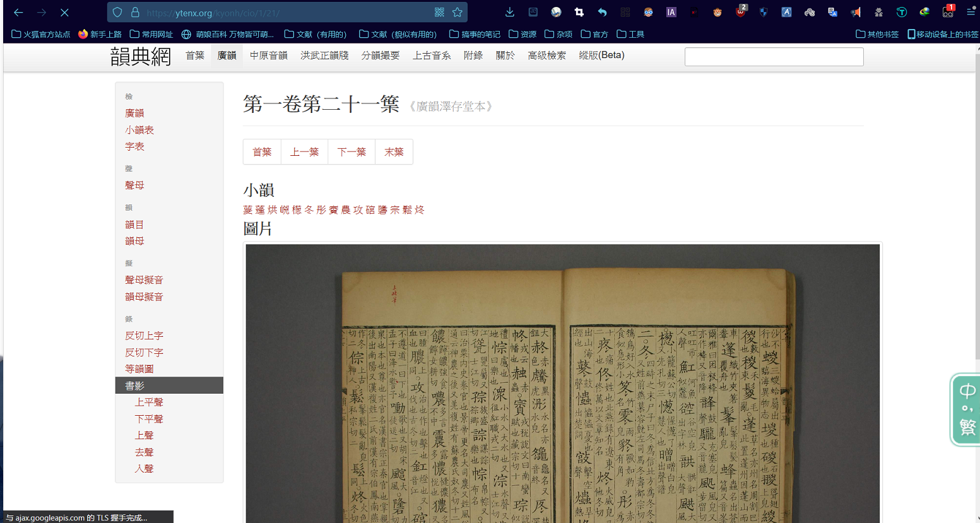Toggle the simplified/traditional Chinese converter widget
The width and height of the screenshot is (980, 523).
tap(966, 409)
